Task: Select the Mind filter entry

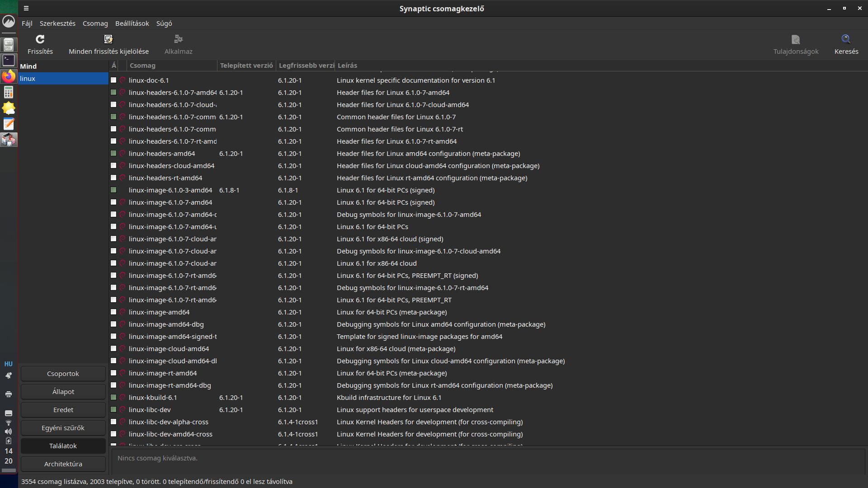Action: coord(63,66)
